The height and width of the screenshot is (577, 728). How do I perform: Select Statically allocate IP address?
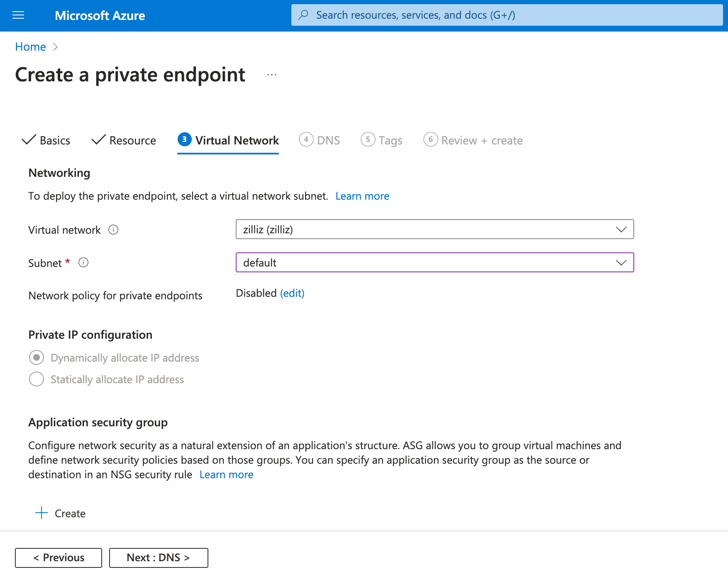37,379
